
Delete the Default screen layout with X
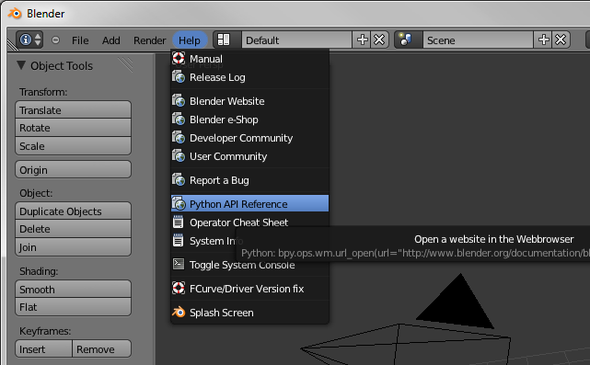point(380,40)
